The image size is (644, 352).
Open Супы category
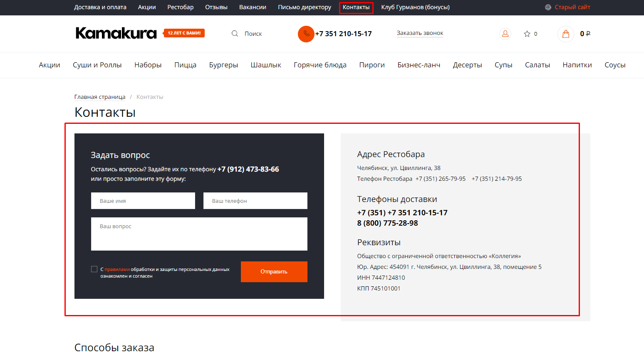503,65
